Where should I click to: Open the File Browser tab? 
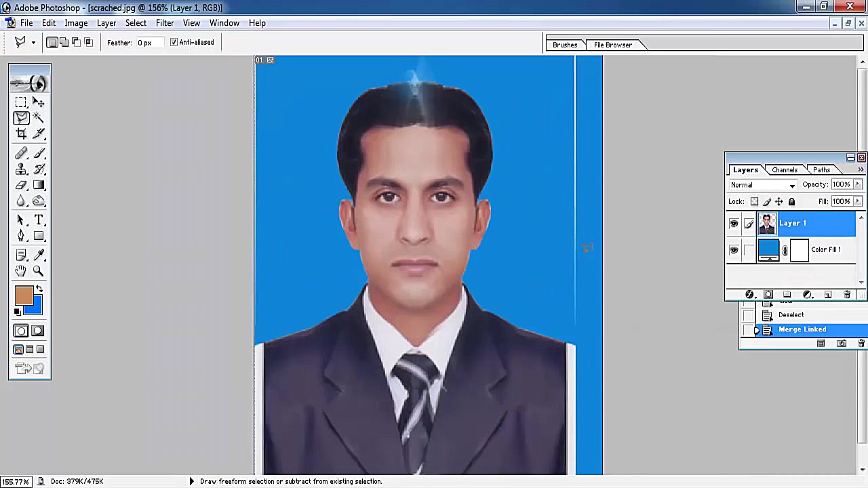tap(613, 45)
